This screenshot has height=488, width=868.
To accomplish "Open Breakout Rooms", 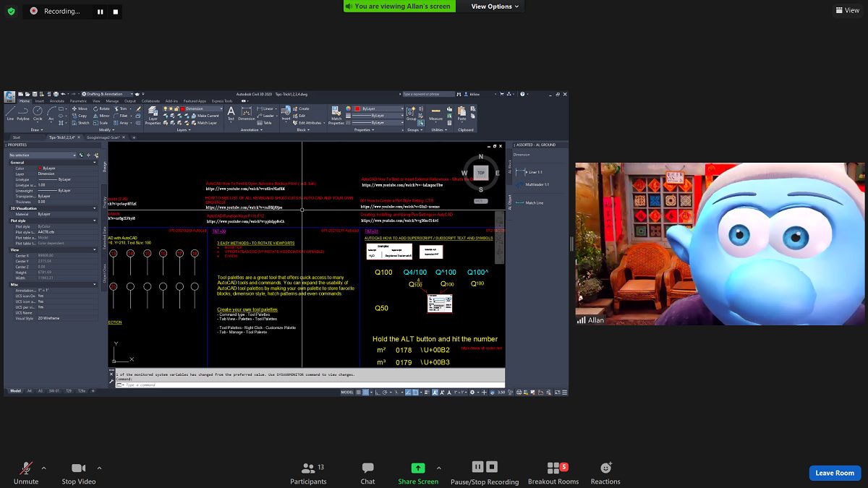I will pos(553,473).
